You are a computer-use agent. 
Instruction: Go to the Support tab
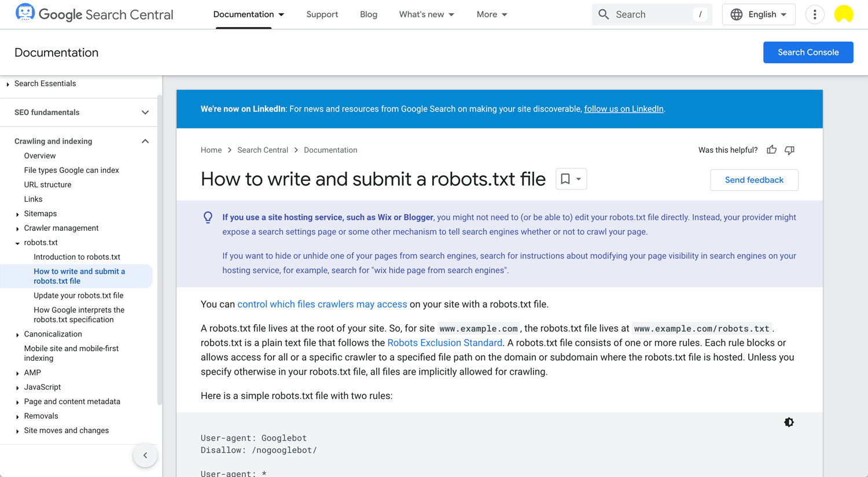click(322, 14)
